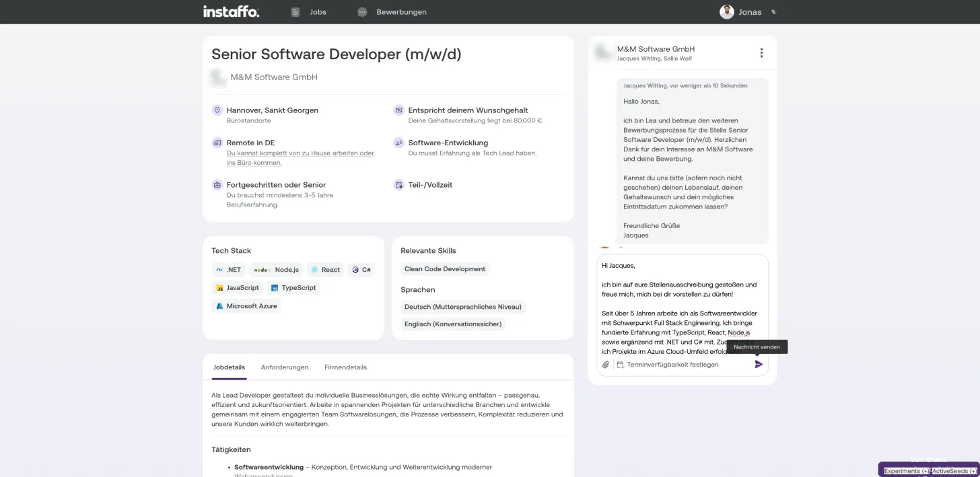Viewport: 980px width, 477px height.
Task: Open the three-dot chat options menu
Action: click(761, 53)
